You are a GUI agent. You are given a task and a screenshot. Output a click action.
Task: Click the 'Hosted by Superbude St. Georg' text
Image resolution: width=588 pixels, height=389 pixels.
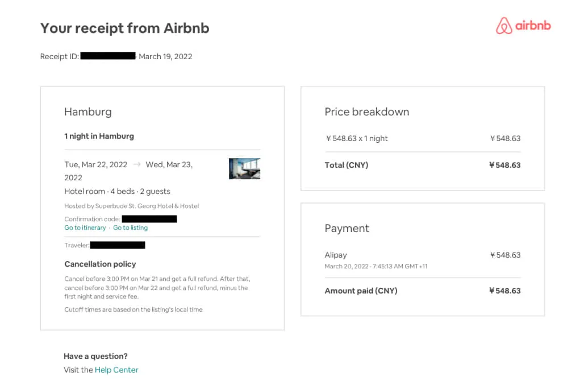pyautogui.click(x=132, y=206)
